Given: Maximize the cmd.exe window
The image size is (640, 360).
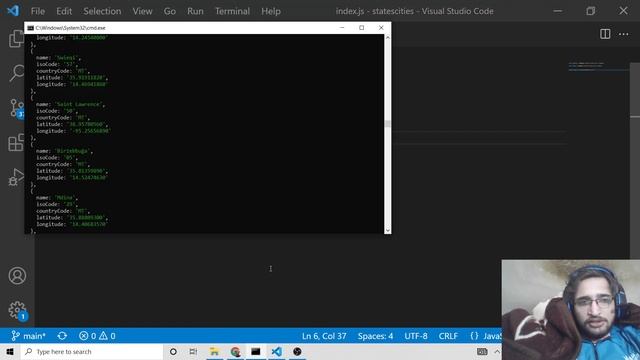Looking at the screenshot, I should pos(361,28).
